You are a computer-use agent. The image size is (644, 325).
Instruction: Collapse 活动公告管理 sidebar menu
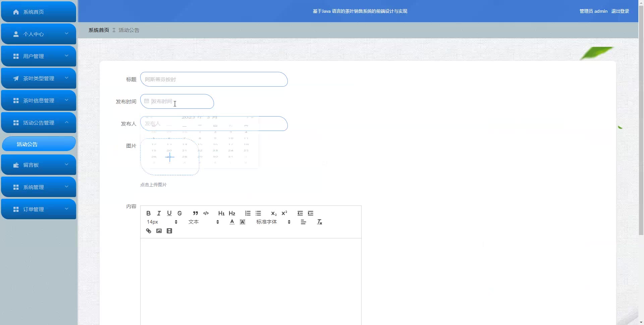[39, 123]
